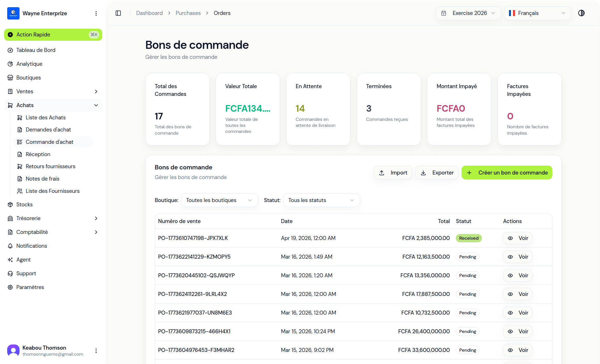Click the Import button
The height and width of the screenshot is (364, 600).
(393, 173)
